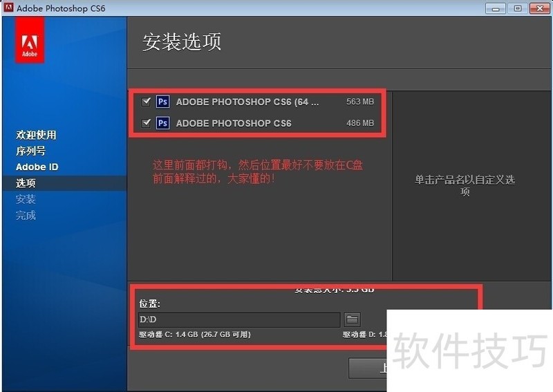553x392 pixels.
Task: Click the 驱动器 C: 1.4 GB disk info
Action: tap(195, 335)
